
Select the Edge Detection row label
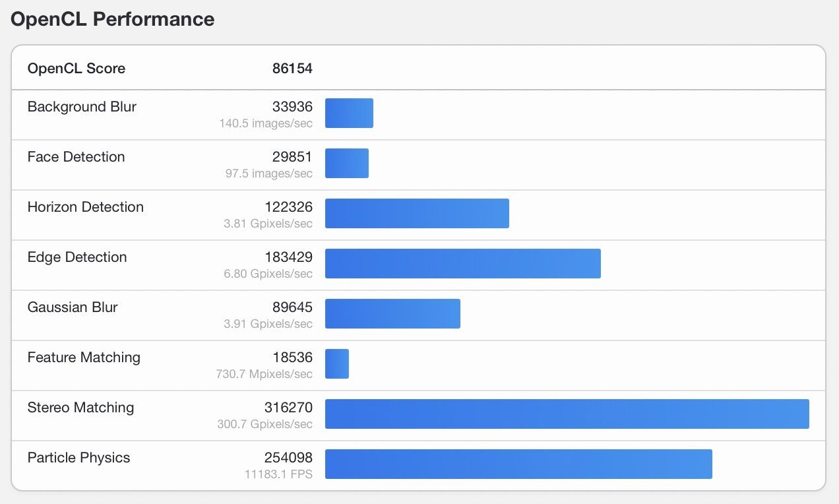77,257
